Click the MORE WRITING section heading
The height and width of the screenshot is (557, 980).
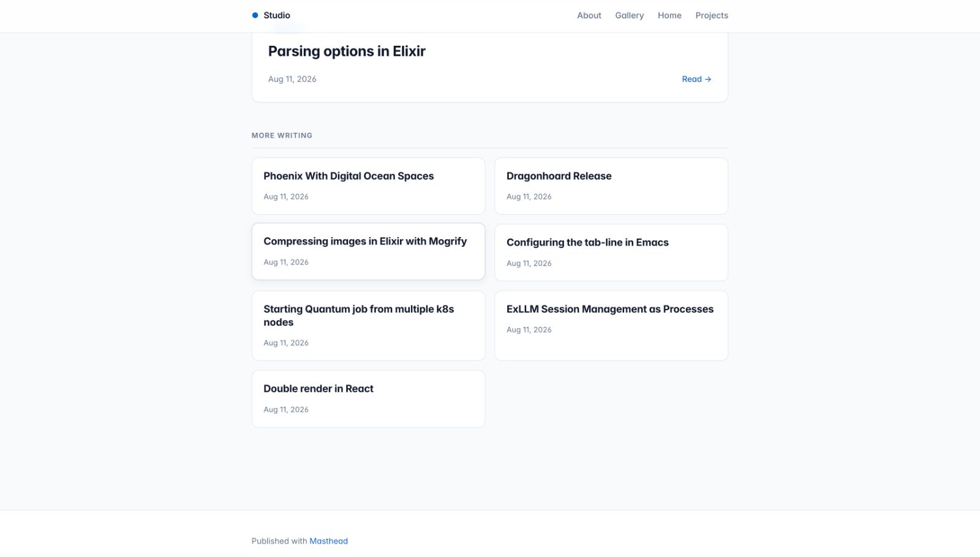tap(282, 135)
